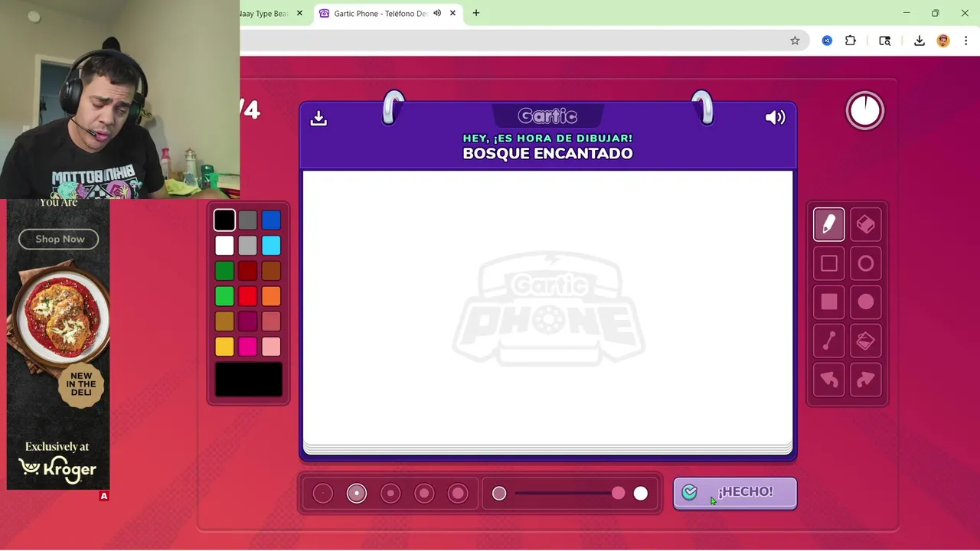The width and height of the screenshot is (980, 551).
Task: Download the drawing with the download icon
Action: [x=318, y=118]
